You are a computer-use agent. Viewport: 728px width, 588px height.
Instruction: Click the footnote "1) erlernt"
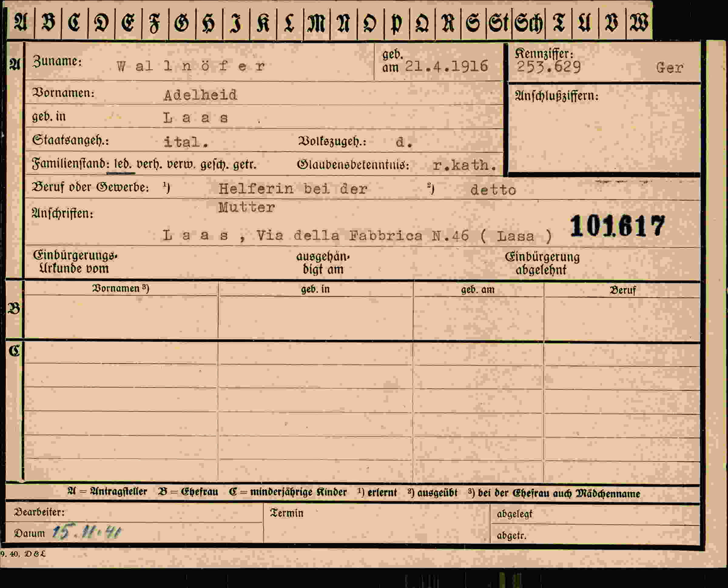click(377, 492)
